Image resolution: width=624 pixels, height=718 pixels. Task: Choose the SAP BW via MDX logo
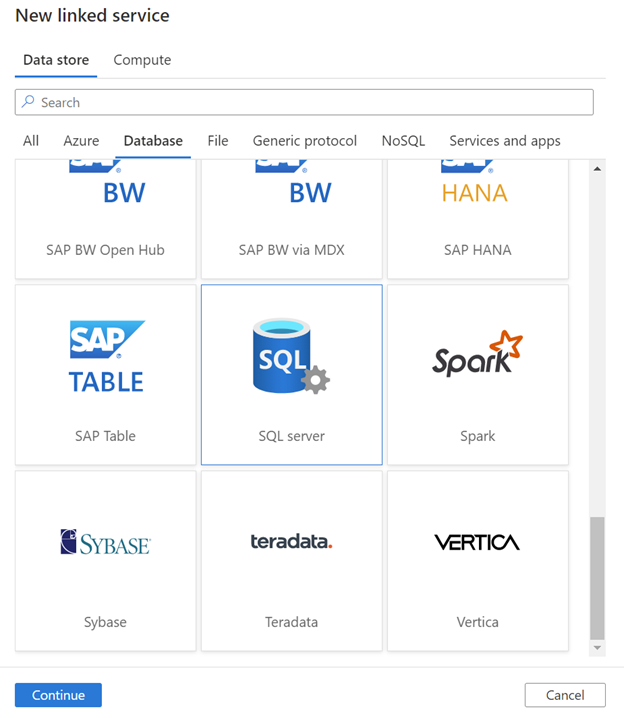(x=293, y=182)
